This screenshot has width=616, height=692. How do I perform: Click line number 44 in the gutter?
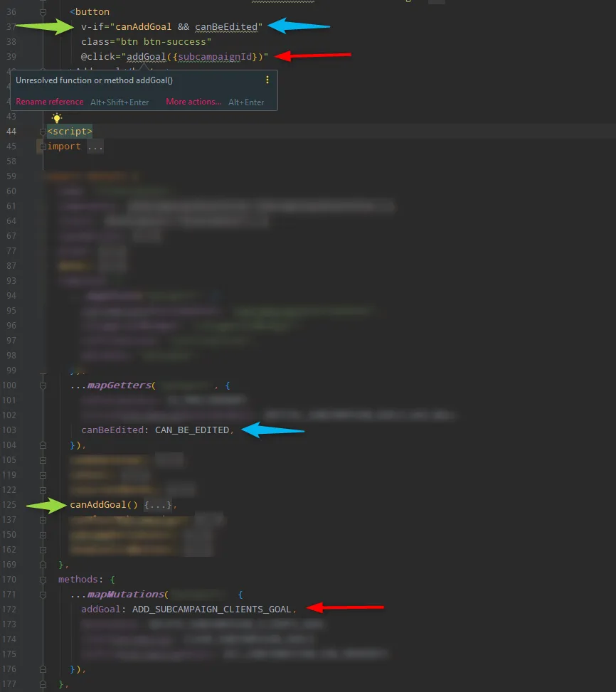(x=11, y=132)
